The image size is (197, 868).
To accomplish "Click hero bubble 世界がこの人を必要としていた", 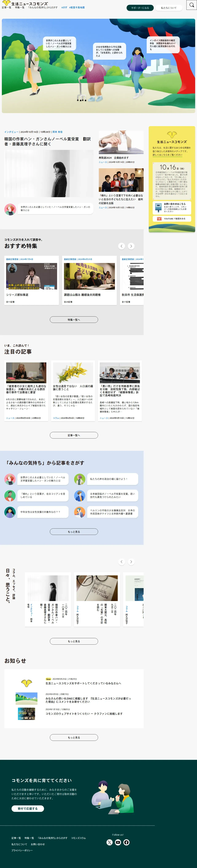I will click(59, 43).
